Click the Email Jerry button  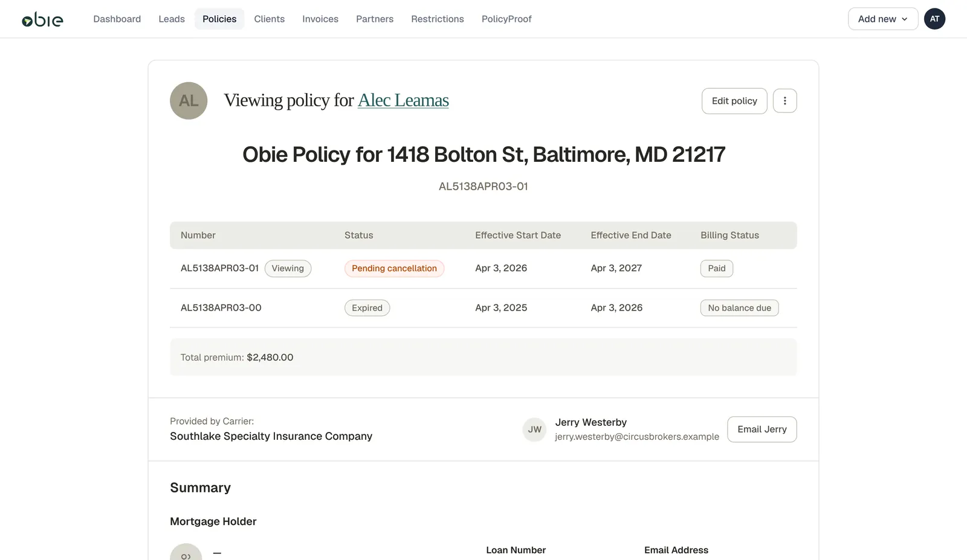tap(762, 430)
